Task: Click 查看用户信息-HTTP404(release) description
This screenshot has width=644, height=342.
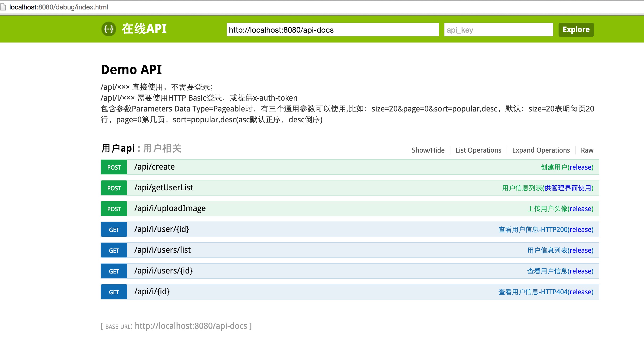Action: coord(546,292)
